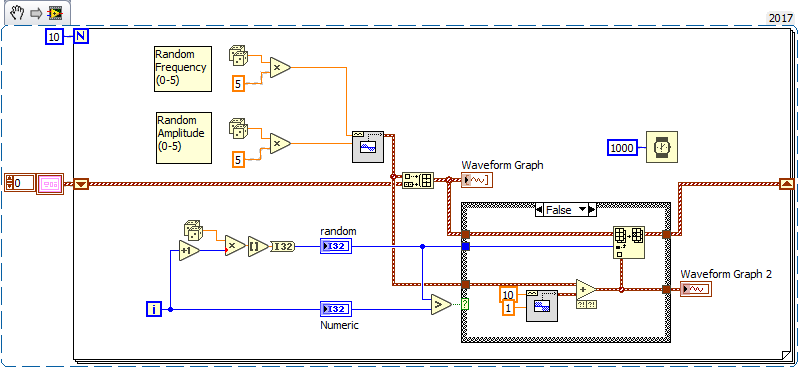Click the Greater Than comparison node

click(x=441, y=305)
